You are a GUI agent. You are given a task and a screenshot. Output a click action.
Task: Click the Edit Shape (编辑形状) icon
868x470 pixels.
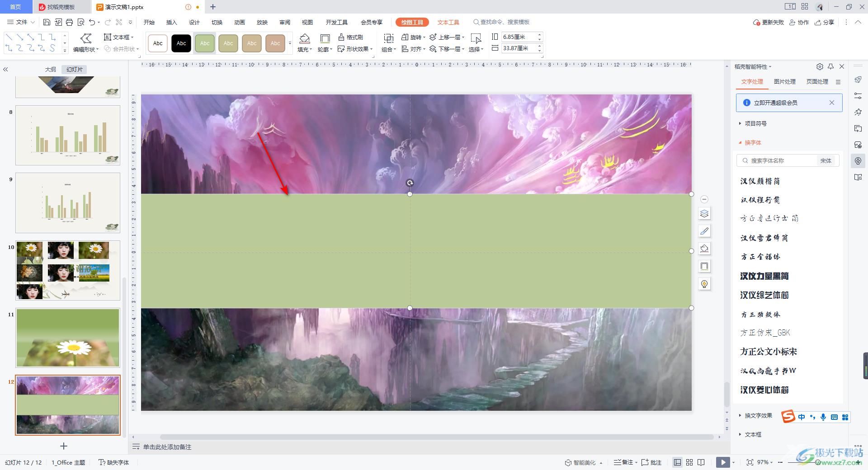85,38
